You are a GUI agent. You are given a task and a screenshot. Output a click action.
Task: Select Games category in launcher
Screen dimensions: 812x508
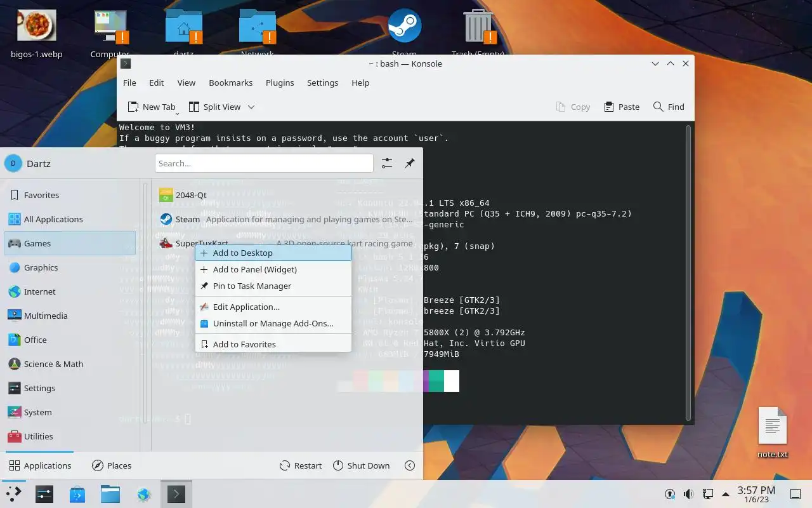(x=70, y=243)
